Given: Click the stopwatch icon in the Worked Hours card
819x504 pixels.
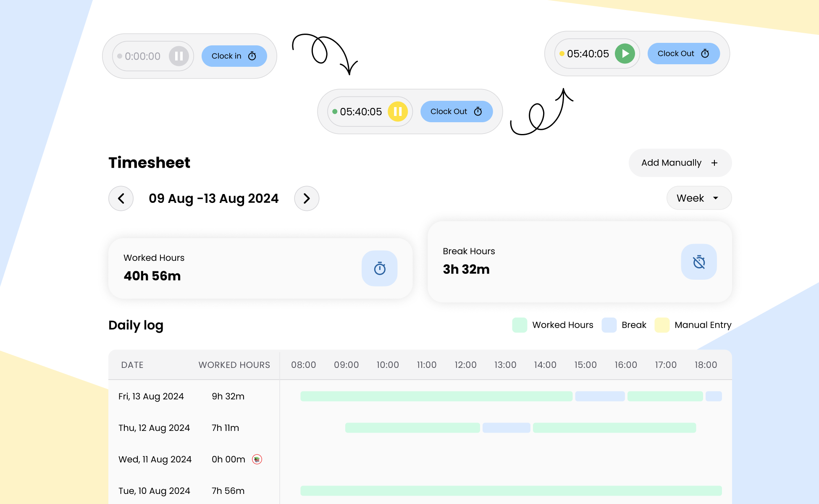Looking at the screenshot, I should click(379, 268).
